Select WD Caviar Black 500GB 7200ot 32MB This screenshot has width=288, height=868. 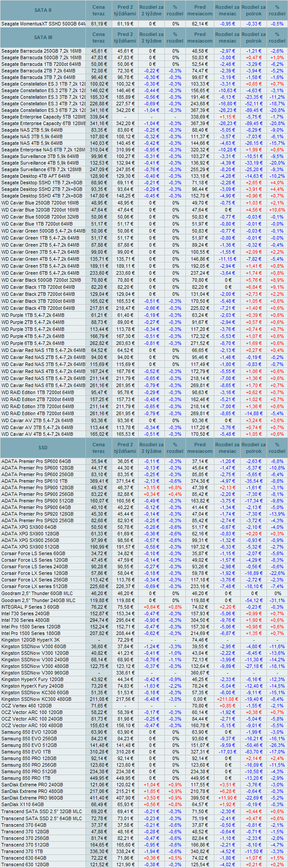(x=41, y=280)
